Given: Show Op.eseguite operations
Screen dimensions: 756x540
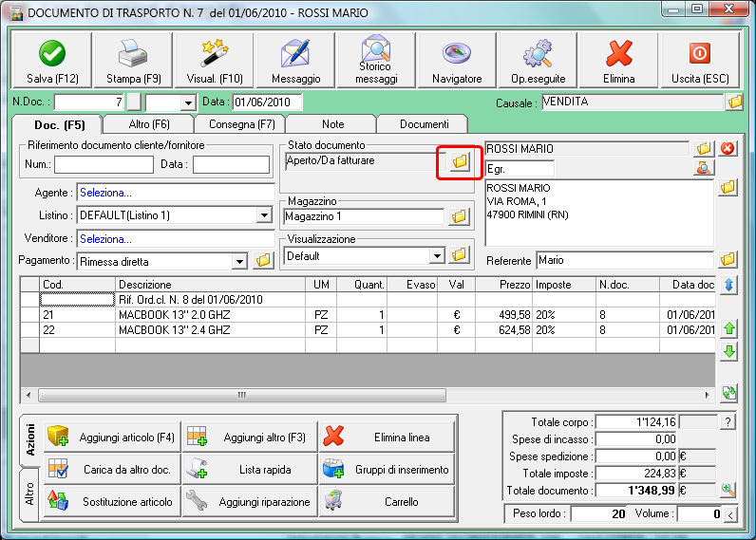Looking at the screenshot, I should click(539, 61).
